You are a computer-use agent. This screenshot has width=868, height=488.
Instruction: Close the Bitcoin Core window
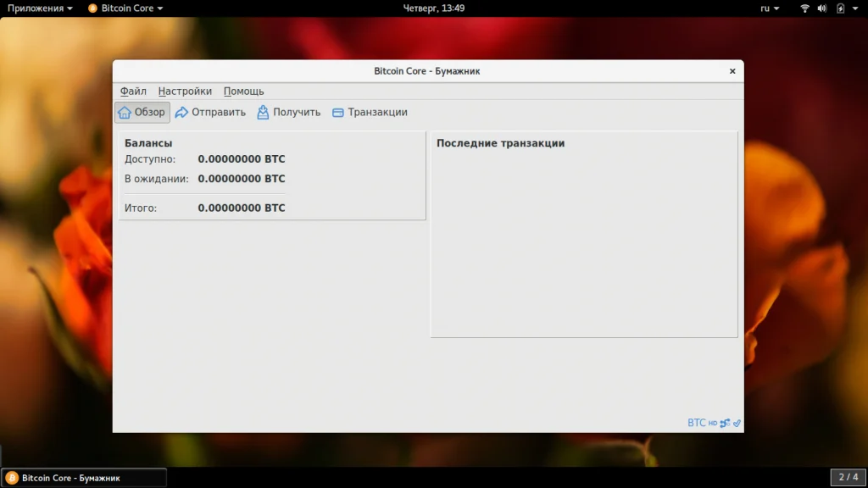click(732, 71)
